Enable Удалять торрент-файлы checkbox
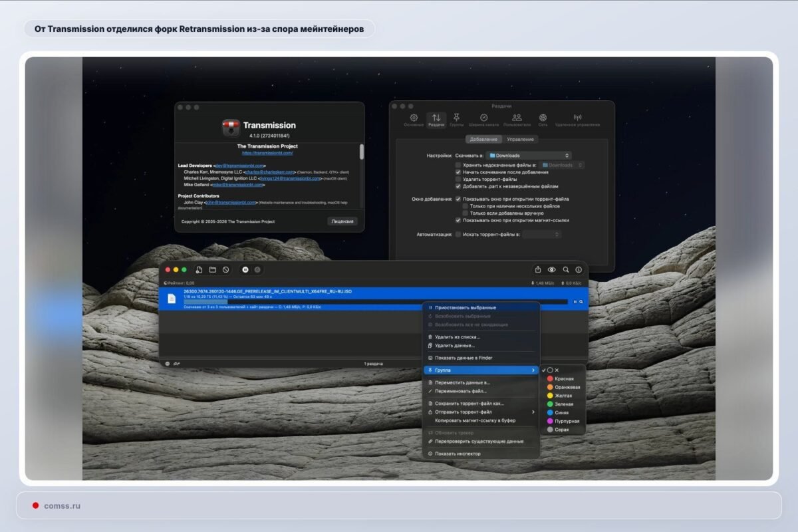The image size is (798, 532). pyautogui.click(x=458, y=180)
